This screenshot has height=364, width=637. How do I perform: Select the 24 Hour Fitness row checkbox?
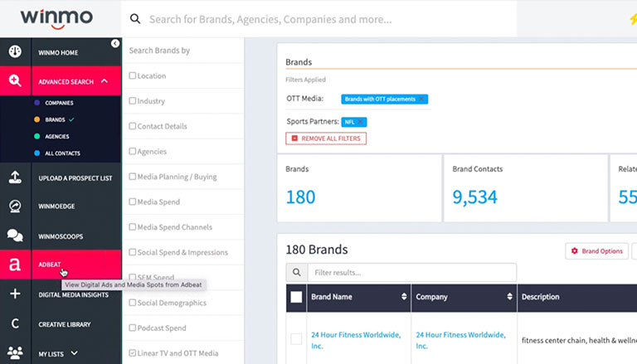coord(296,339)
